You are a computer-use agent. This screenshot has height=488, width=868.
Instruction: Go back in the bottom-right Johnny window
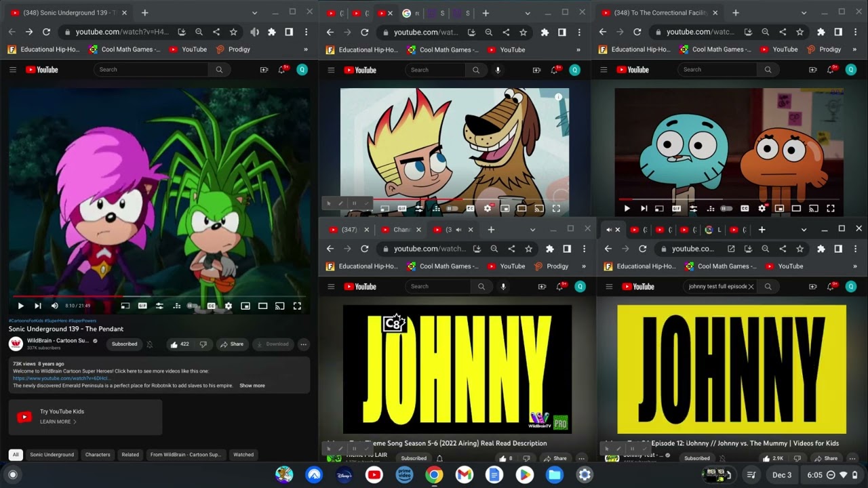608,249
